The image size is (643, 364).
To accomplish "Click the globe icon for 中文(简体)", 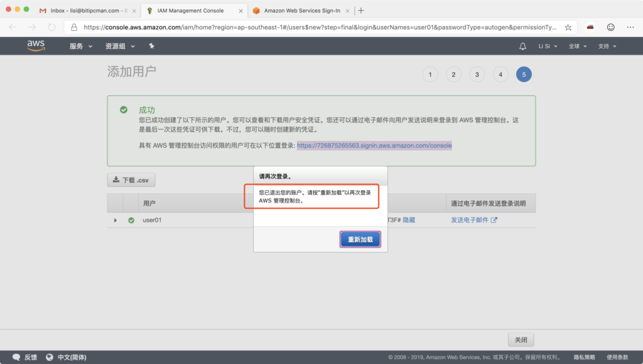I will click(50, 357).
